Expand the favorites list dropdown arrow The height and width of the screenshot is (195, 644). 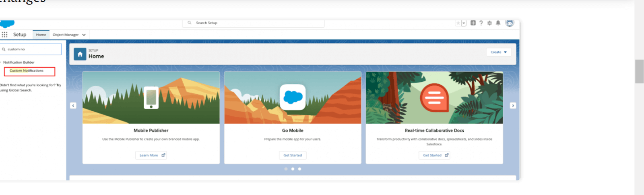point(464,23)
